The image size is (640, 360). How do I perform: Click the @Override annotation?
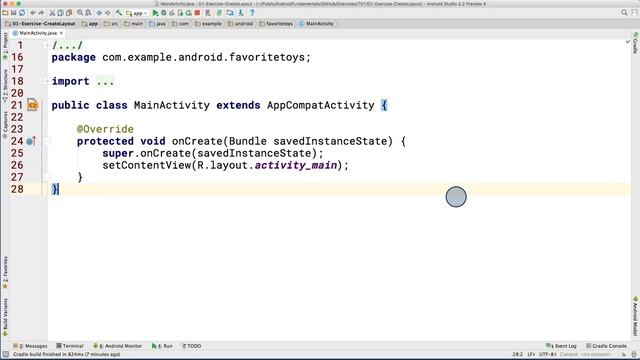click(x=105, y=129)
